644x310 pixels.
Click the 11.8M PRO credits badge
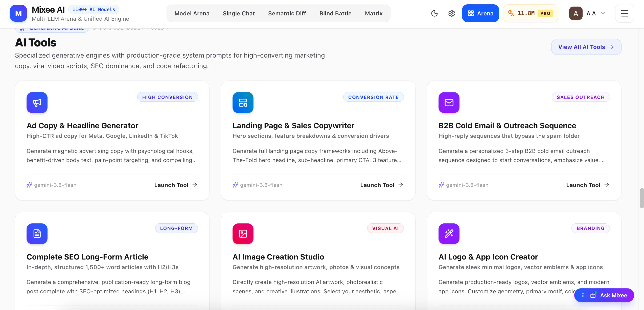531,13
